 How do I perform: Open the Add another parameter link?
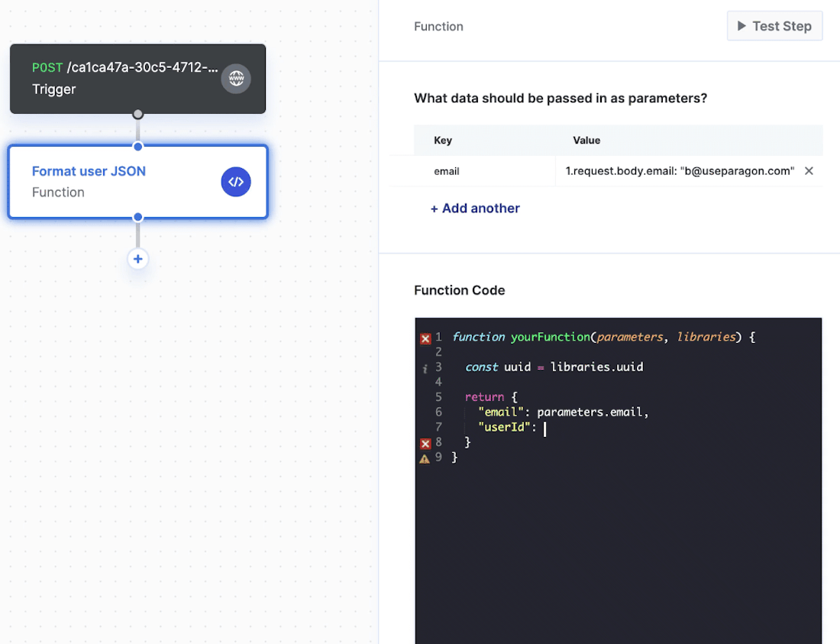pos(475,208)
